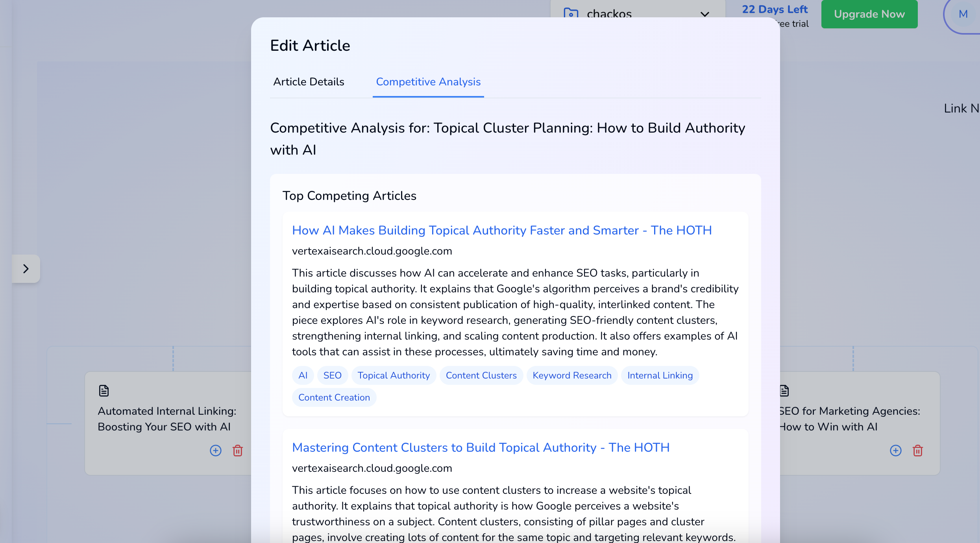The image size is (980, 543).
Task: Click the Topical Authority tag
Action: click(x=394, y=375)
